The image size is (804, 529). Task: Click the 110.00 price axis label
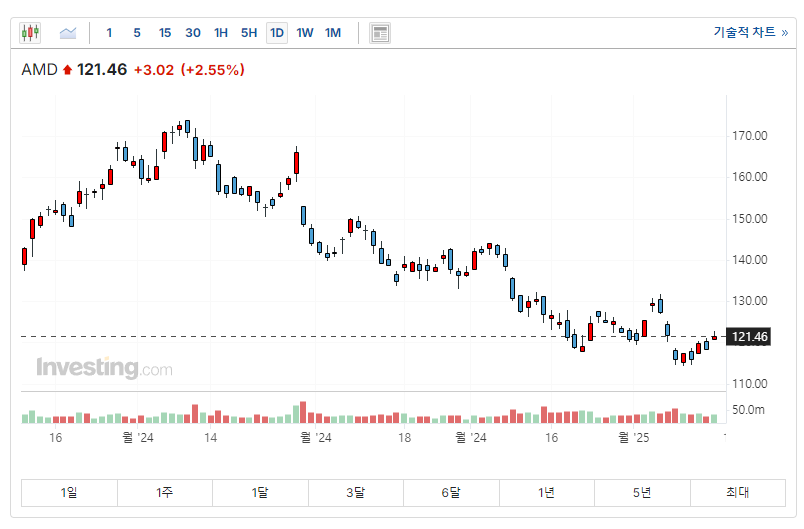750,384
